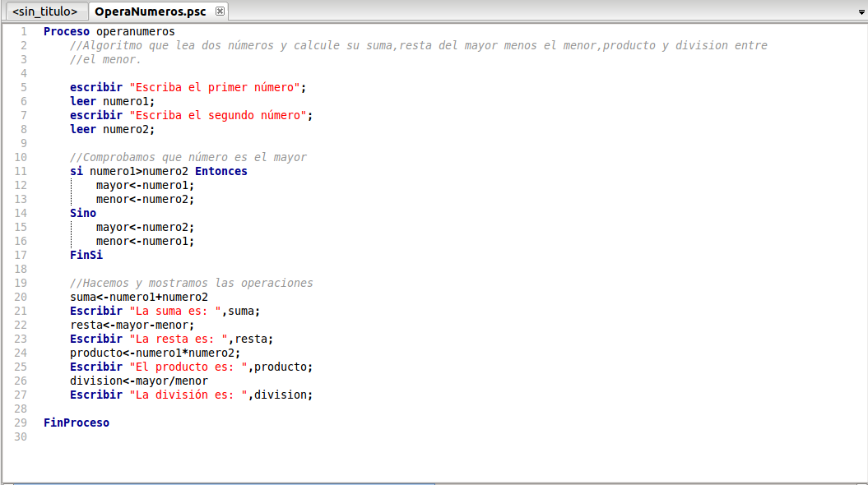Place cursor on the Proceso keyword
This screenshot has height=485, width=868.
coord(67,31)
